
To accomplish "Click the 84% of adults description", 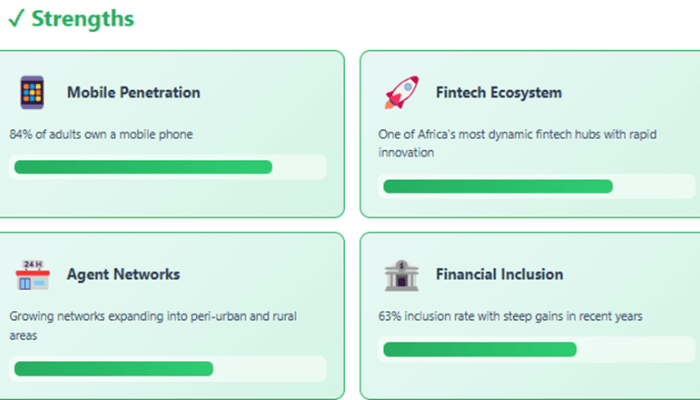I will (101, 134).
